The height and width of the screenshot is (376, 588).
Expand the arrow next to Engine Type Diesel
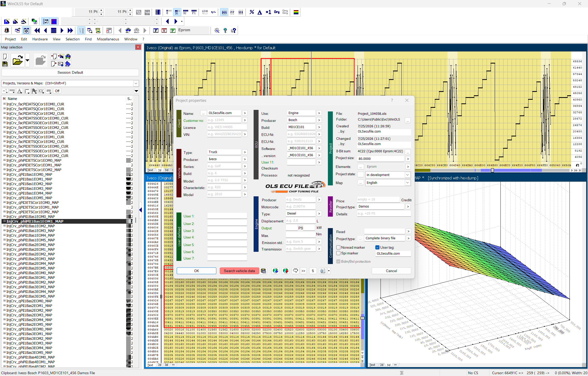[319, 214]
